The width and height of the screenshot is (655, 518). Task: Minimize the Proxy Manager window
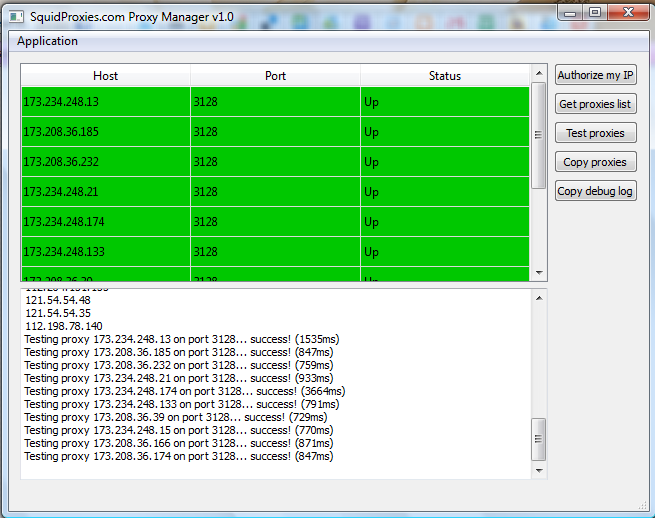(x=570, y=13)
